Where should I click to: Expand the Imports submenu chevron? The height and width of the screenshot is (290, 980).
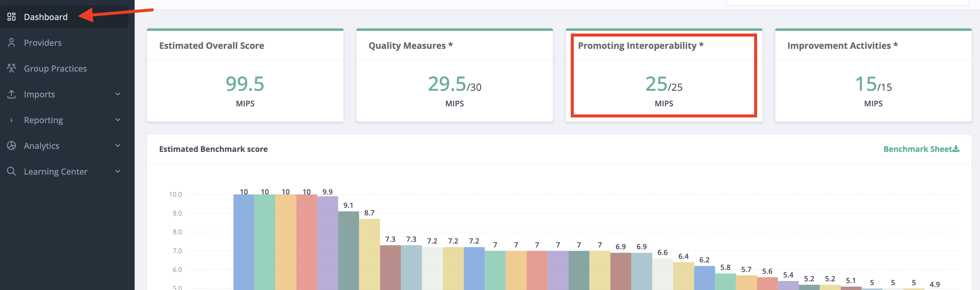tap(118, 94)
